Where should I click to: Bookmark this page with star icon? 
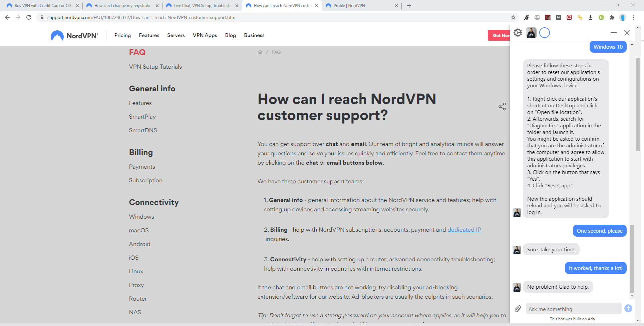[513, 17]
